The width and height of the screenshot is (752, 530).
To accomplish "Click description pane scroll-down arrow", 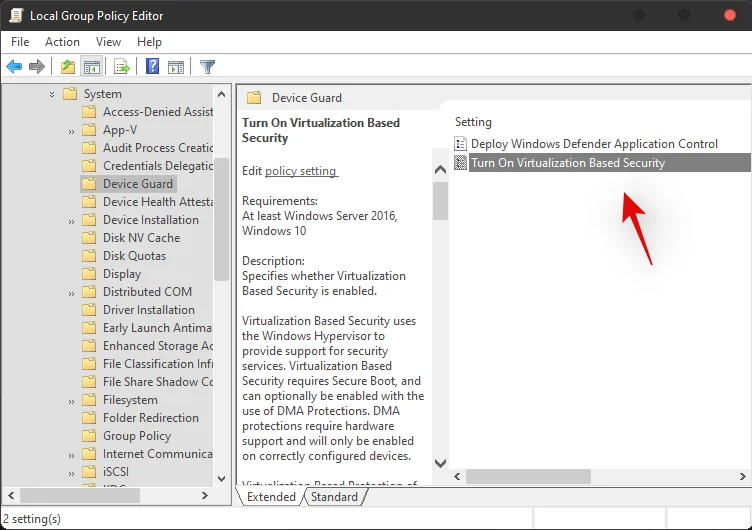I will [x=439, y=463].
